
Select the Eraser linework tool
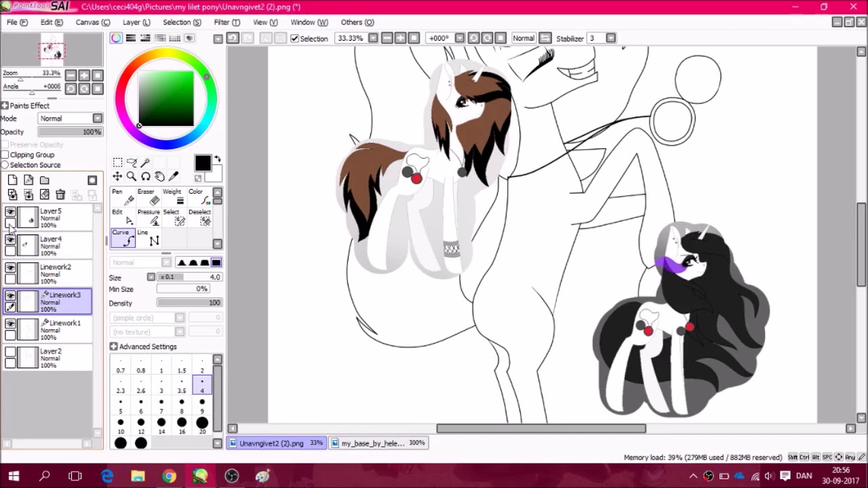pyautogui.click(x=149, y=197)
